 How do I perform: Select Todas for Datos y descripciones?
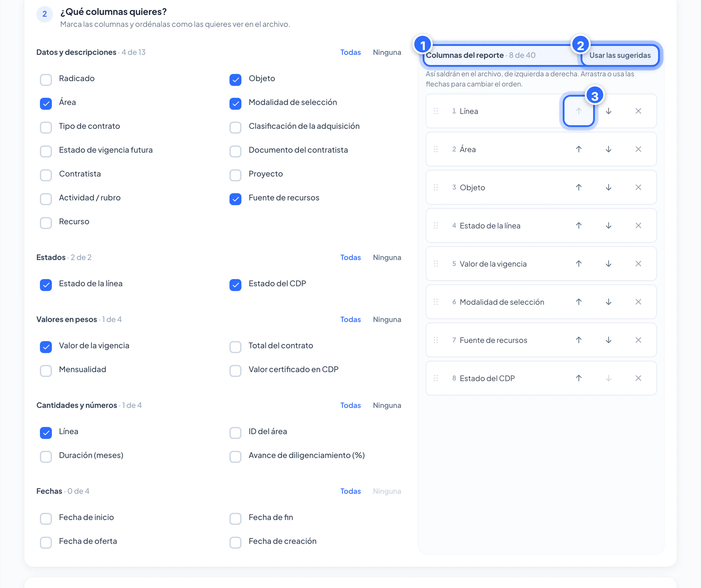pos(350,52)
